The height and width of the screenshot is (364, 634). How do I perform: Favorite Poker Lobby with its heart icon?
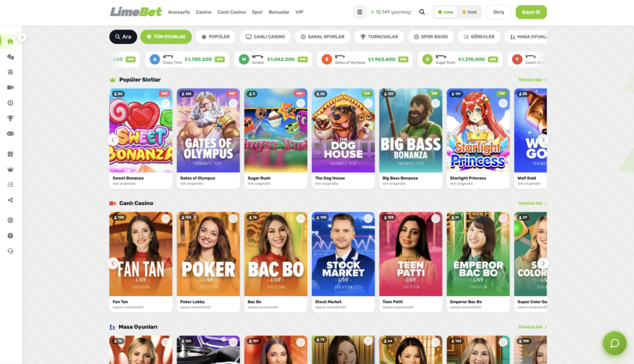(x=233, y=219)
